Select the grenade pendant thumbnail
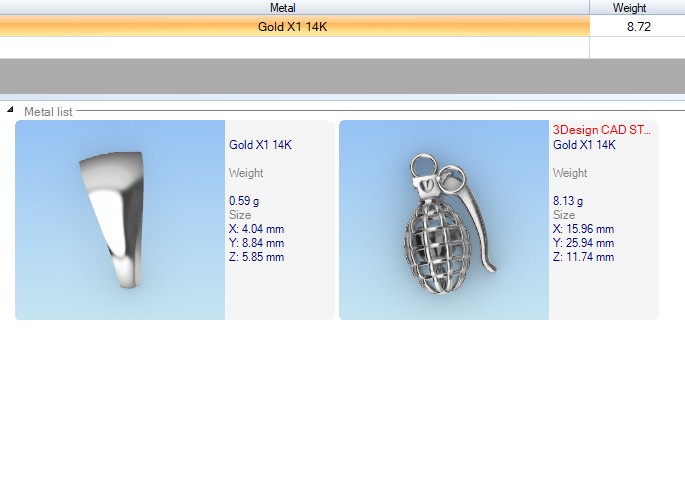Screen dimensions: 685x494 444,220
